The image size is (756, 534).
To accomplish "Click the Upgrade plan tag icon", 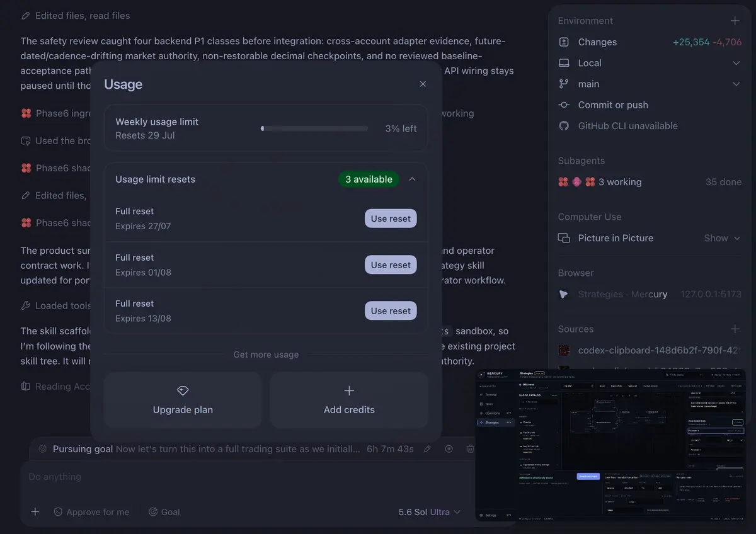I will [x=183, y=390].
